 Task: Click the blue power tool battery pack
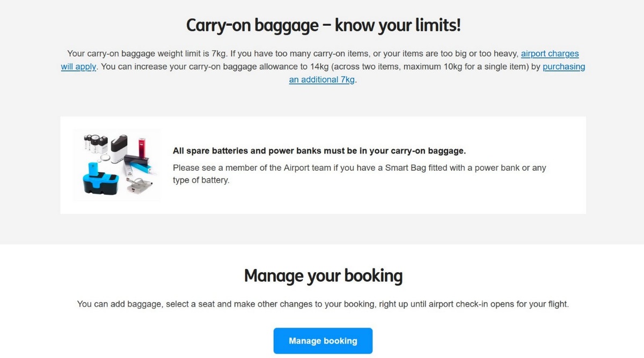pos(101,181)
